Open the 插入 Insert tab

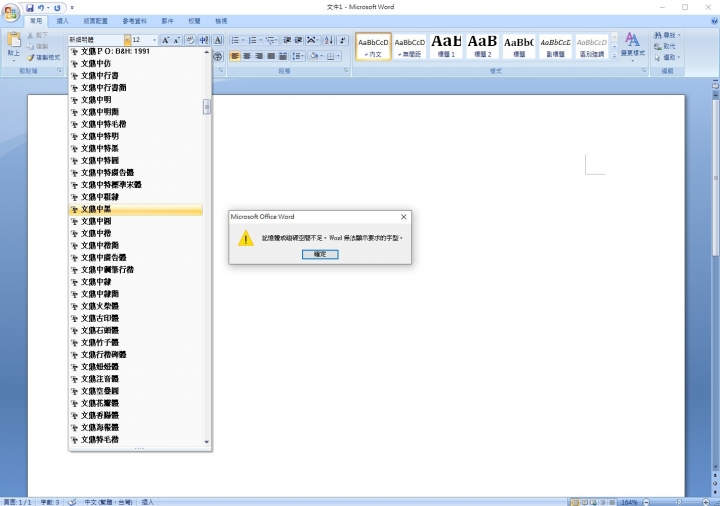pyautogui.click(x=62, y=21)
